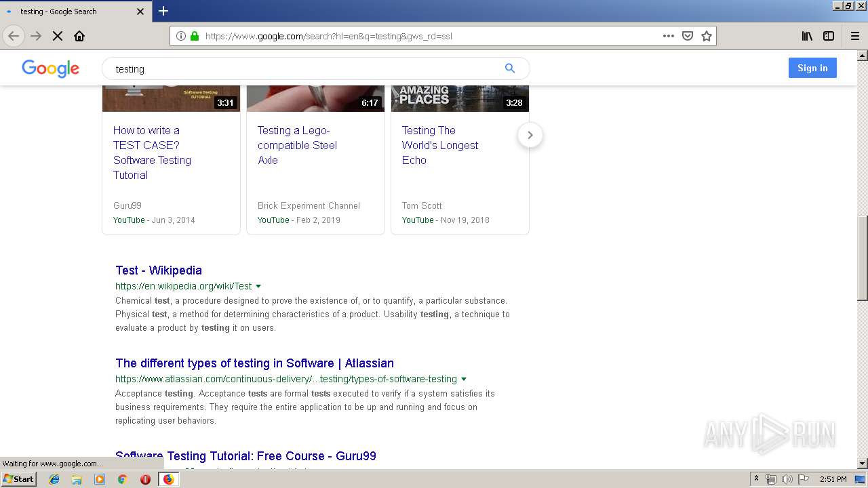
Task: Click the Lego axle video thumbnail 6:17
Action: click(315, 98)
